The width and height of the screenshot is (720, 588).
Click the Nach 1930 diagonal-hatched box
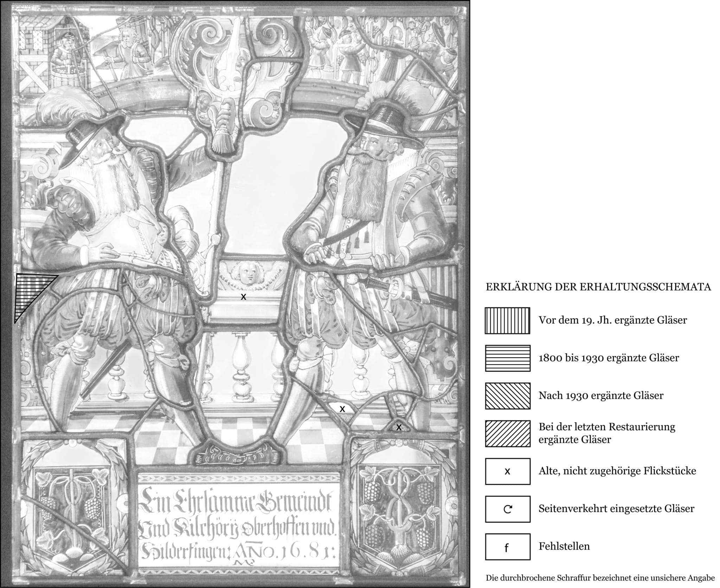[x=507, y=396]
